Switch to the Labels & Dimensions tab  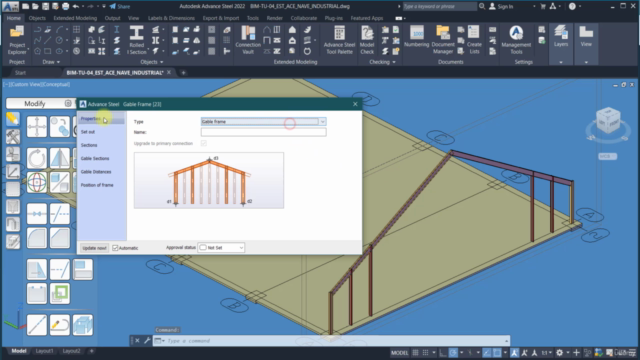171,18
